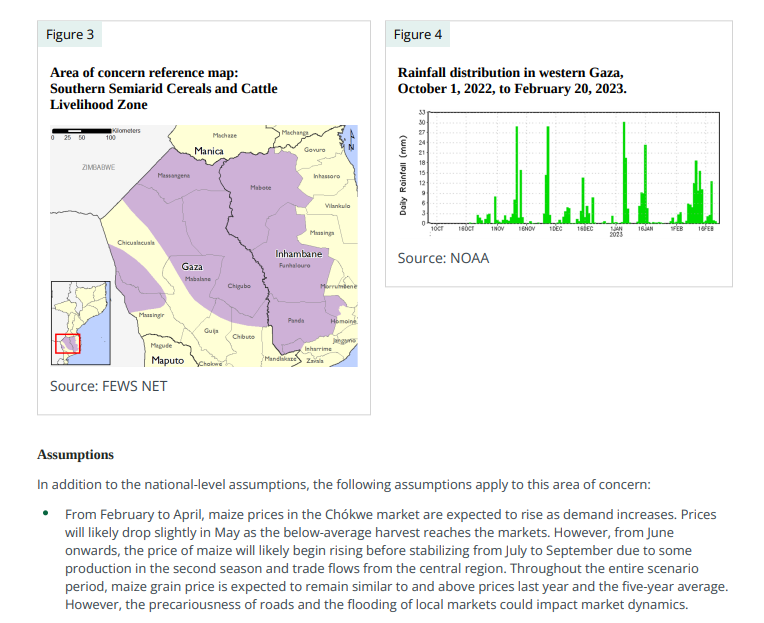Image resolution: width=764 pixels, height=623 pixels.
Task: Click the Figure 3 label tab
Action: pos(70,35)
